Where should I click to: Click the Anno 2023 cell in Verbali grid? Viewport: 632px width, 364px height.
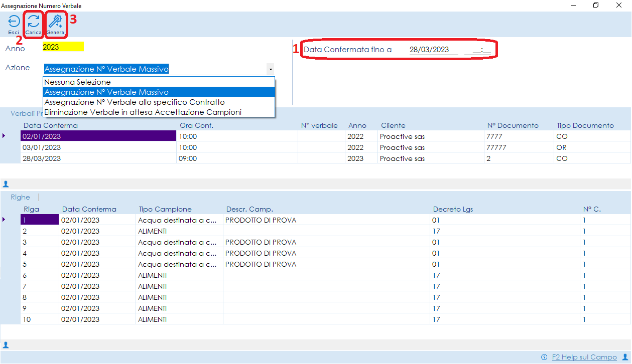click(x=361, y=158)
